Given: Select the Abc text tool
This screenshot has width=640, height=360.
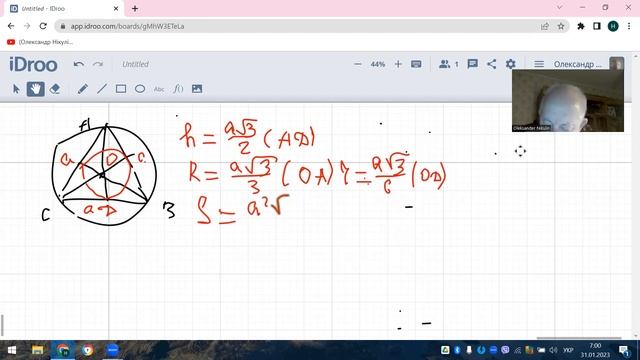Looking at the screenshot, I should coord(159,89).
